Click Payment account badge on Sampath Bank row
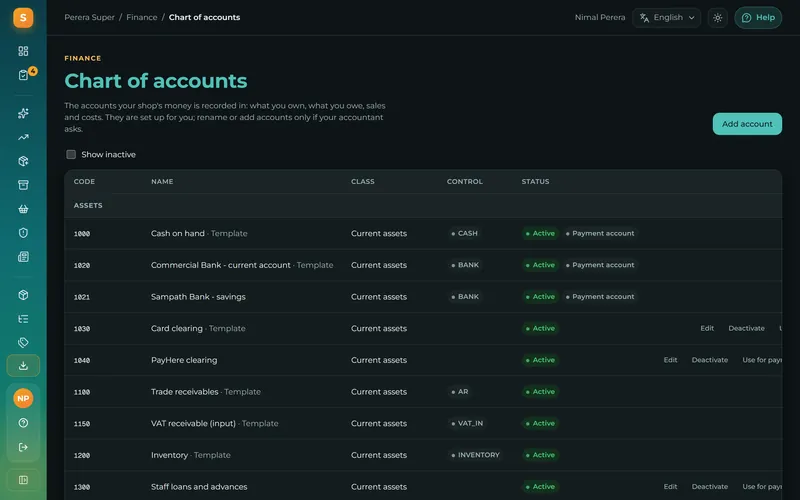Image resolution: width=800 pixels, height=500 pixels. click(600, 297)
